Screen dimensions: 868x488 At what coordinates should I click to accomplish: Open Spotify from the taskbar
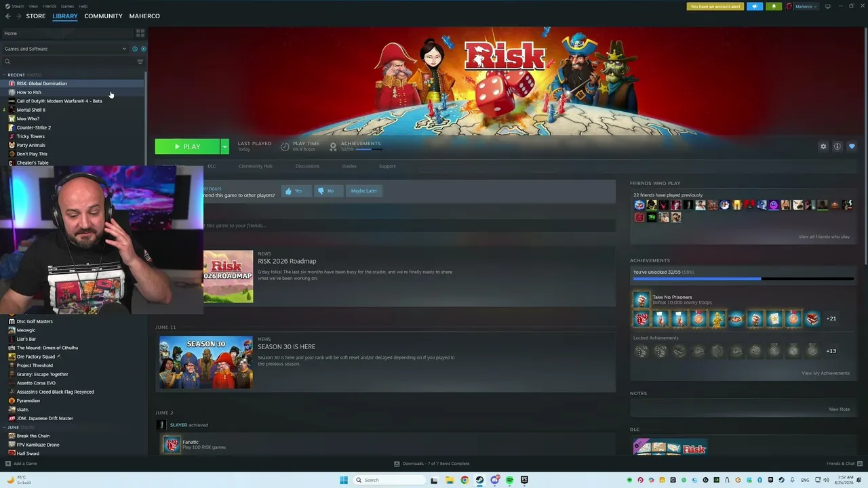coord(509,480)
